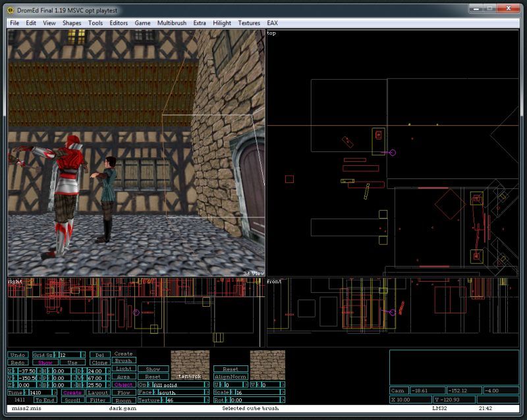Toggle the magenta grid Show option

[x=45, y=363]
